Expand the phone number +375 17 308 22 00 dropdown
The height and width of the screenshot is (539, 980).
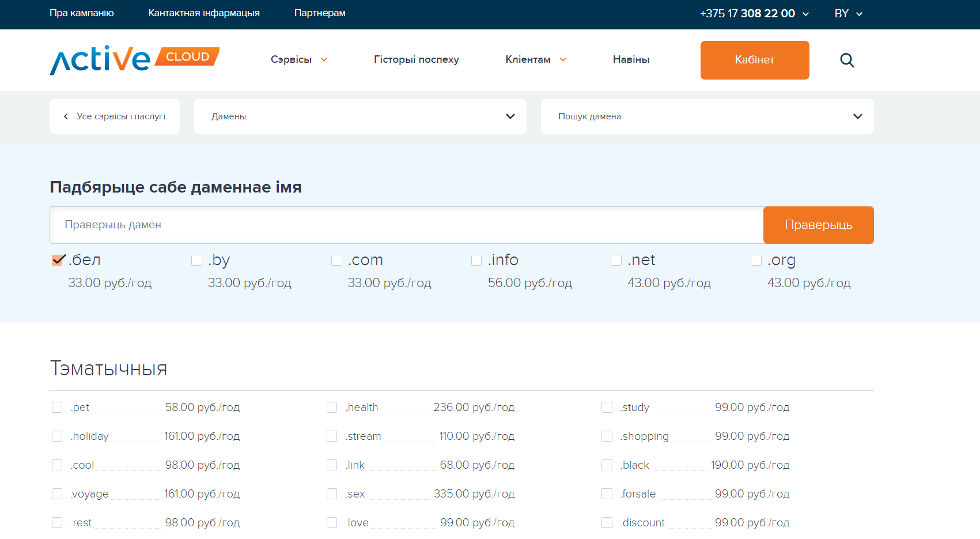pyautogui.click(x=754, y=13)
